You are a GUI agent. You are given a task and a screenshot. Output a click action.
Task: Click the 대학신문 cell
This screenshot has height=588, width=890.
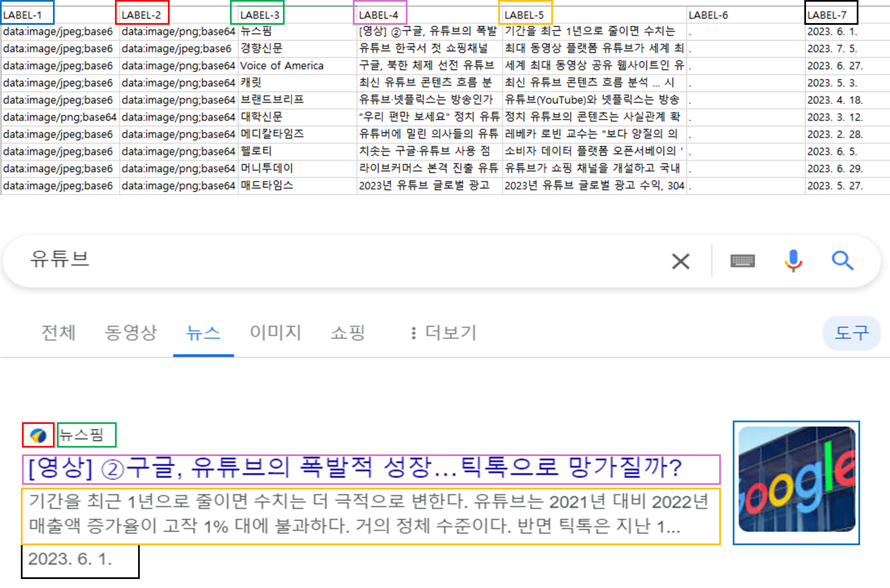297,117
